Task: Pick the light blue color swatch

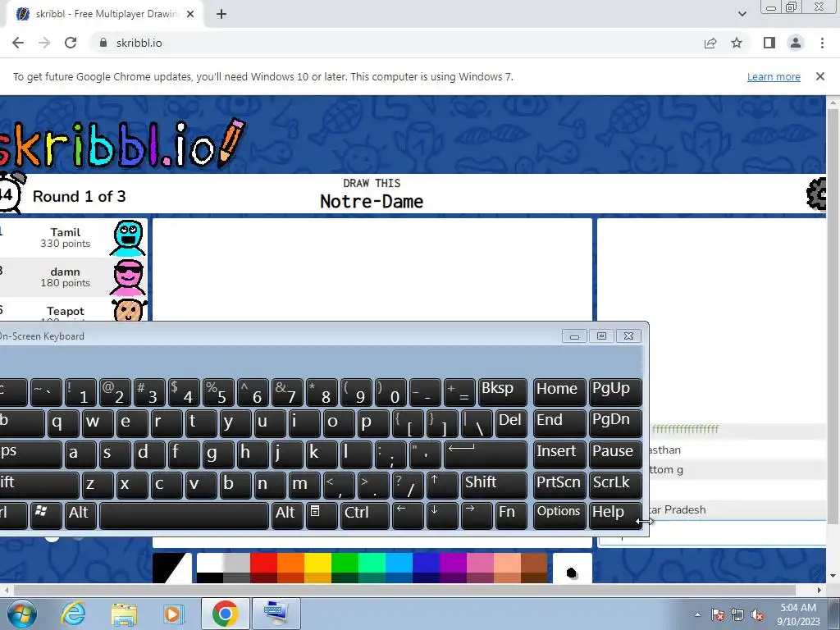Action: [x=399, y=563]
